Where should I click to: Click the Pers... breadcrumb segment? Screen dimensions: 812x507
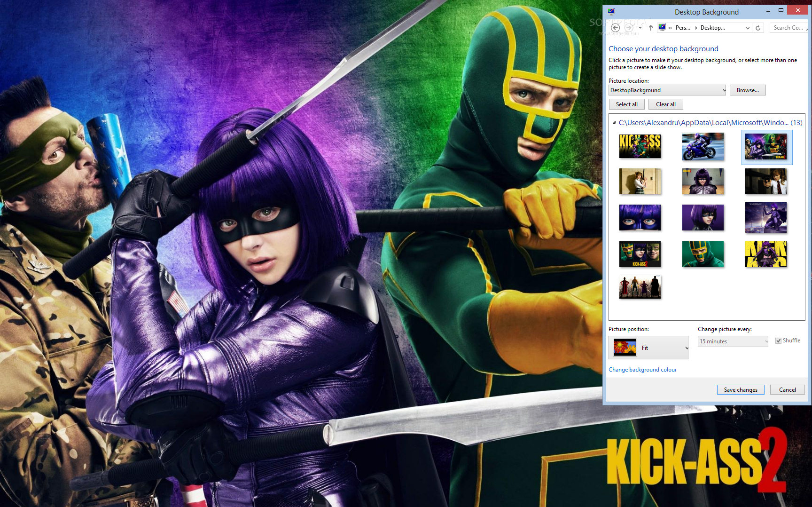683,28
